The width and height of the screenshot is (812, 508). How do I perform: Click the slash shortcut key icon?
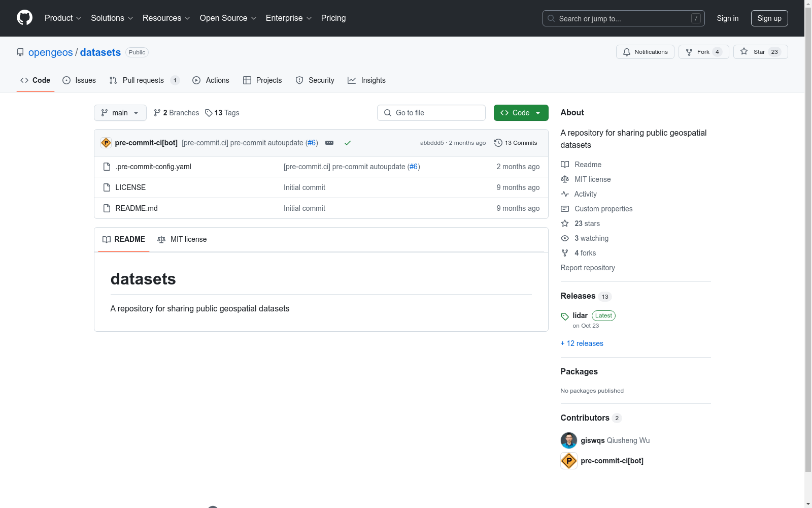coord(696,18)
